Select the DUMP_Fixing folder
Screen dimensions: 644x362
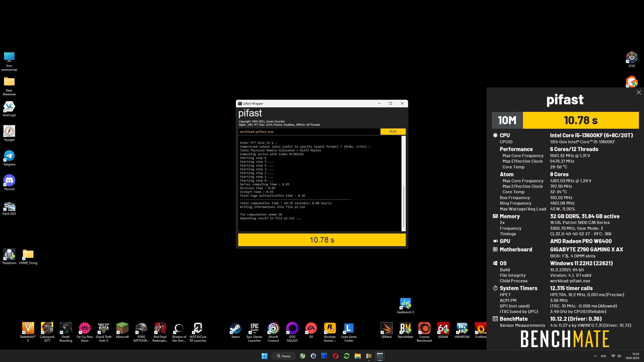(x=28, y=257)
